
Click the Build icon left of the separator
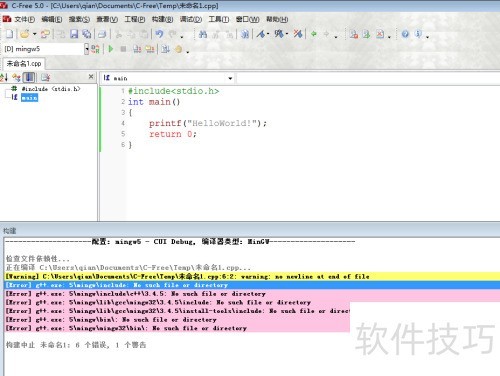150,49
